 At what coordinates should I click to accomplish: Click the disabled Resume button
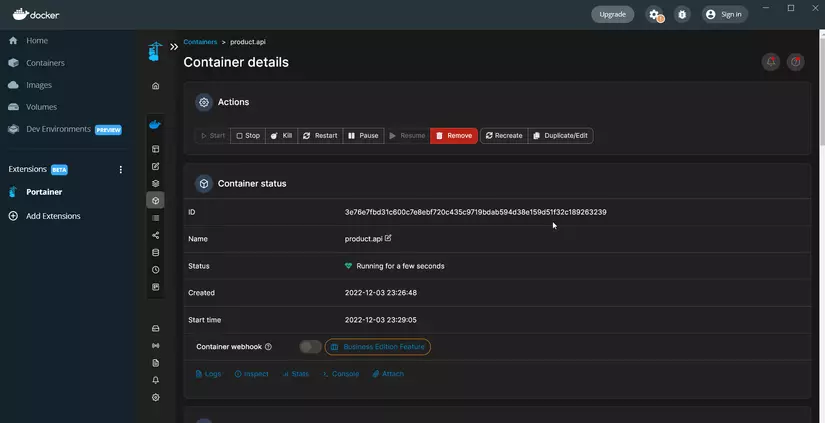[407, 136]
